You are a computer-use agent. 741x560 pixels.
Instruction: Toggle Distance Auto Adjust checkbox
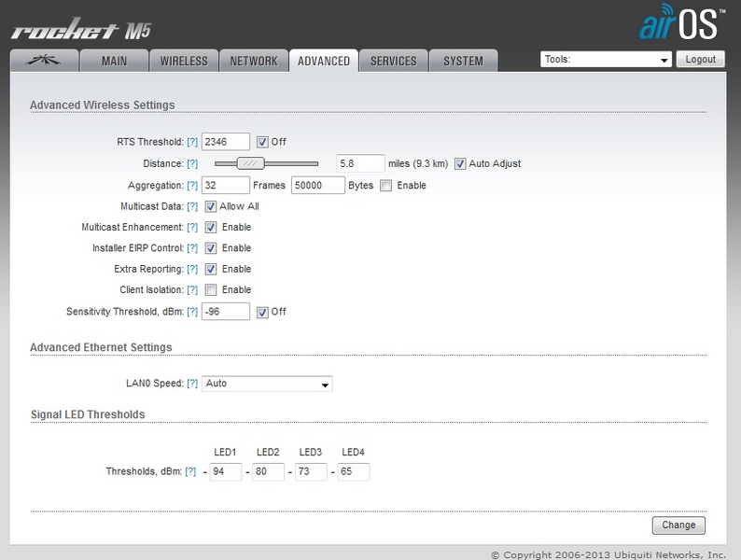coord(460,163)
